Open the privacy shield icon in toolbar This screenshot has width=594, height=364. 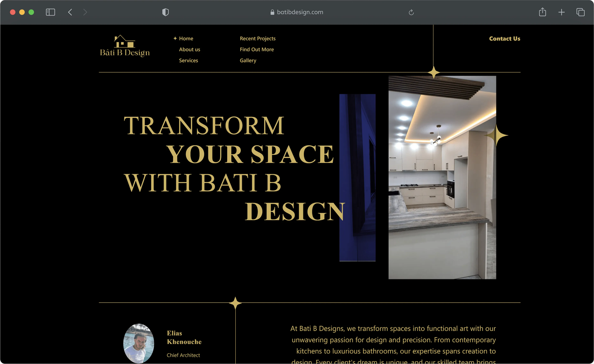pos(165,12)
